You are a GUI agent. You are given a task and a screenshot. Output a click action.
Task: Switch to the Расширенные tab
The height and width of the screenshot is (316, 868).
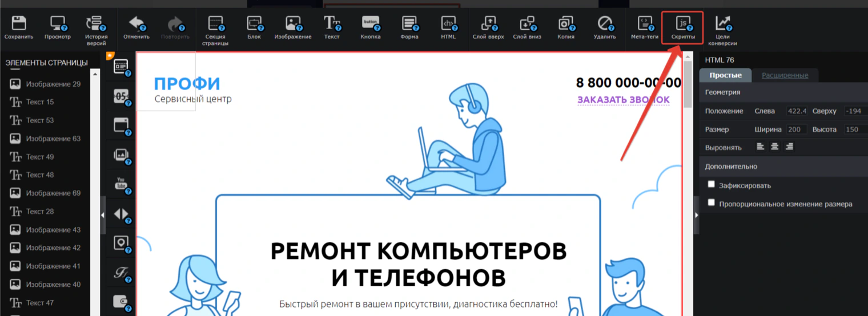click(x=785, y=75)
